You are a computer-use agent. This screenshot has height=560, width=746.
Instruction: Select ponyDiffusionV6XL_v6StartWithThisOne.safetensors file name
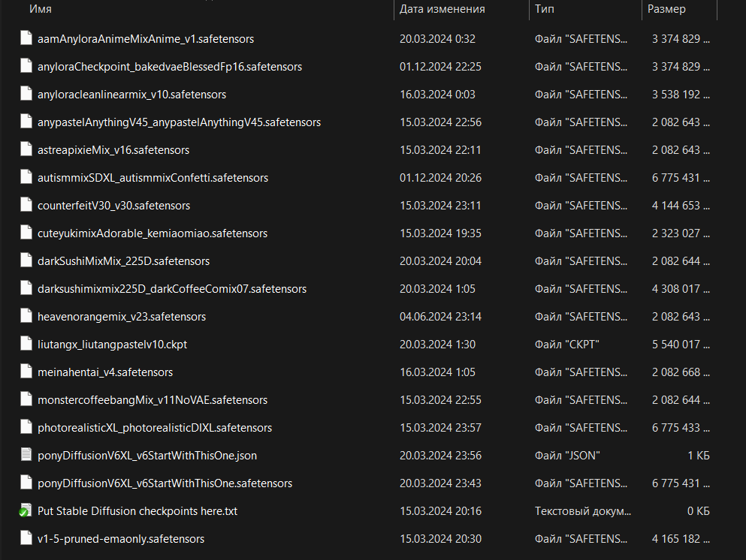(x=165, y=483)
